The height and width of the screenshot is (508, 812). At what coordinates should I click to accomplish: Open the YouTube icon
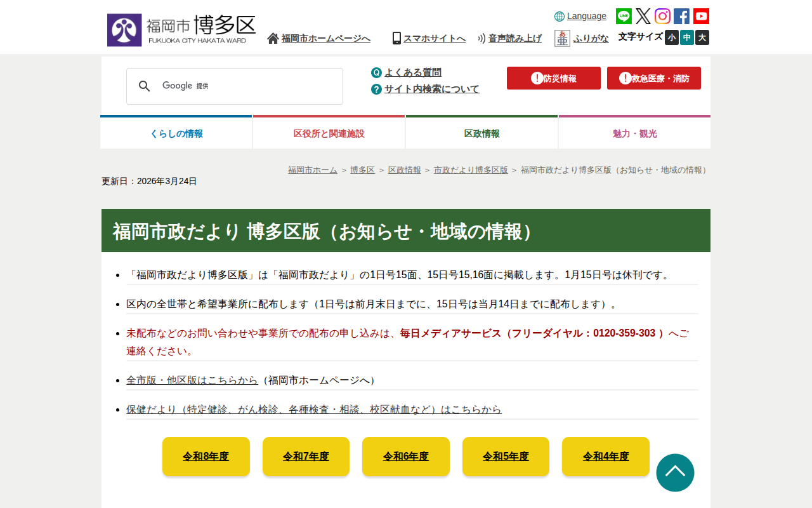701,17
